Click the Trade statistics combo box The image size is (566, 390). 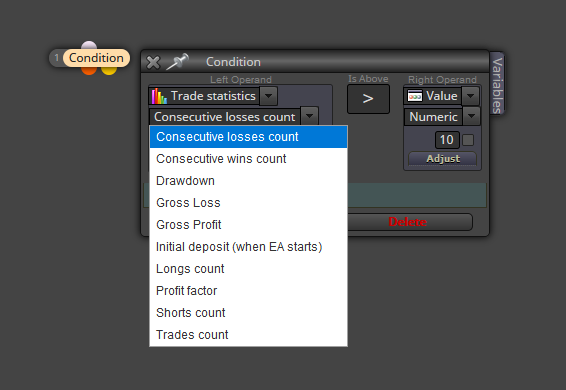213,96
